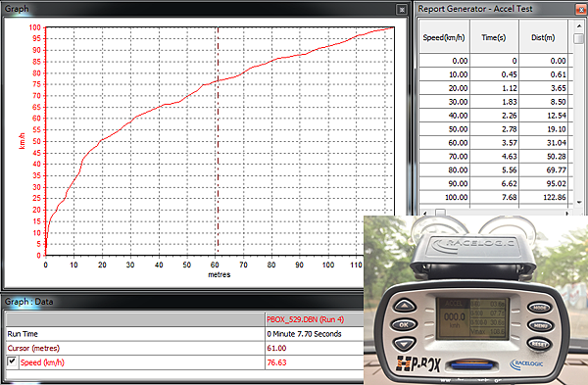588x385 pixels.
Task: Select the Dist(m) column header
Action: [543, 36]
